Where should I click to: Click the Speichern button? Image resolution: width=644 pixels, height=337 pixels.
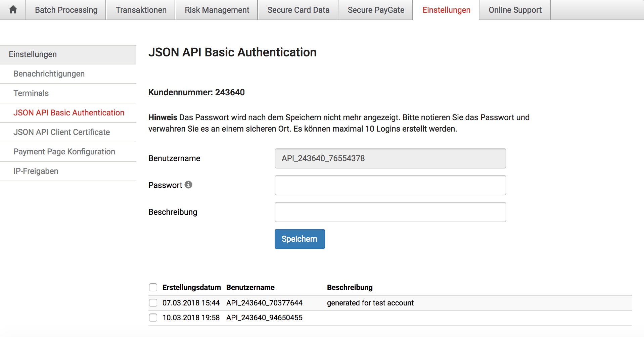click(300, 239)
